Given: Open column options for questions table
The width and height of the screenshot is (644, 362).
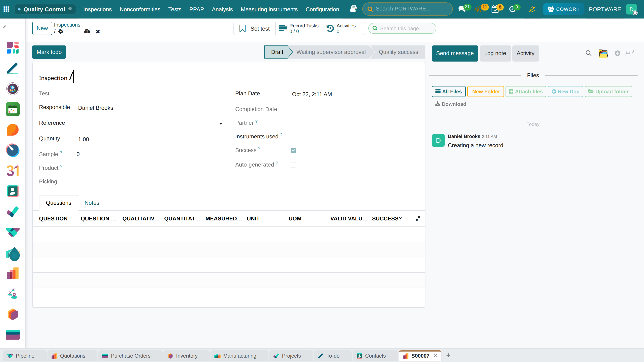Looking at the screenshot, I should point(418,219).
